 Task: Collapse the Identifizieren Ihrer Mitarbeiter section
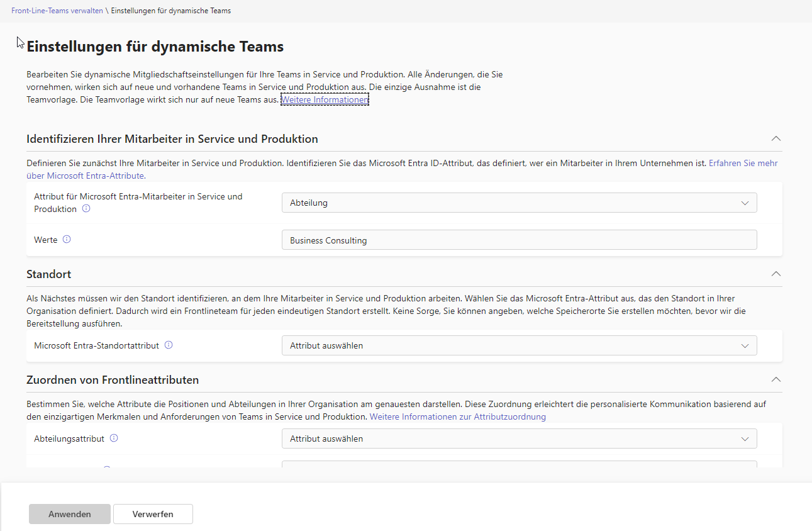[776, 138]
